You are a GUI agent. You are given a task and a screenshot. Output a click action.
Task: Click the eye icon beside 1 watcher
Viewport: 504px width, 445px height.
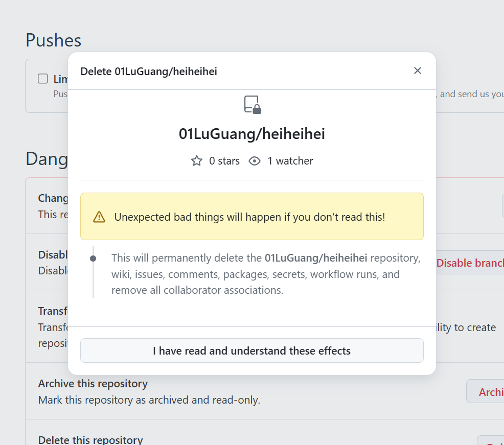[x=255, y=160]
